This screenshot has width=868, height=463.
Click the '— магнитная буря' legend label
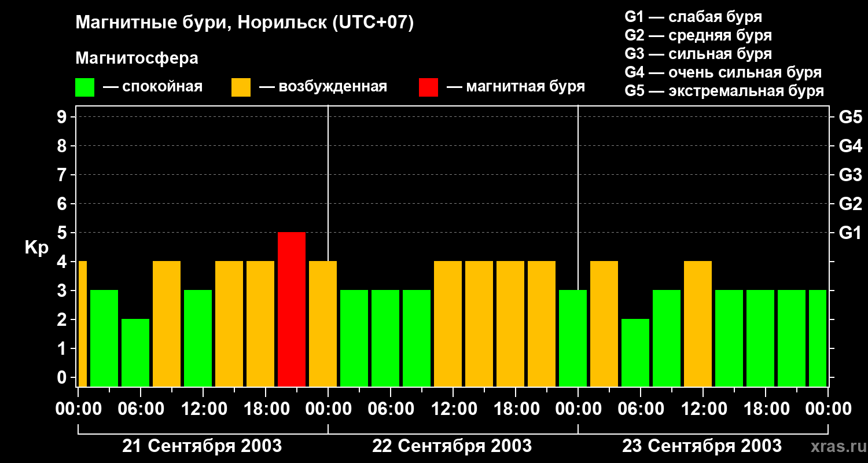click(516, 87)
